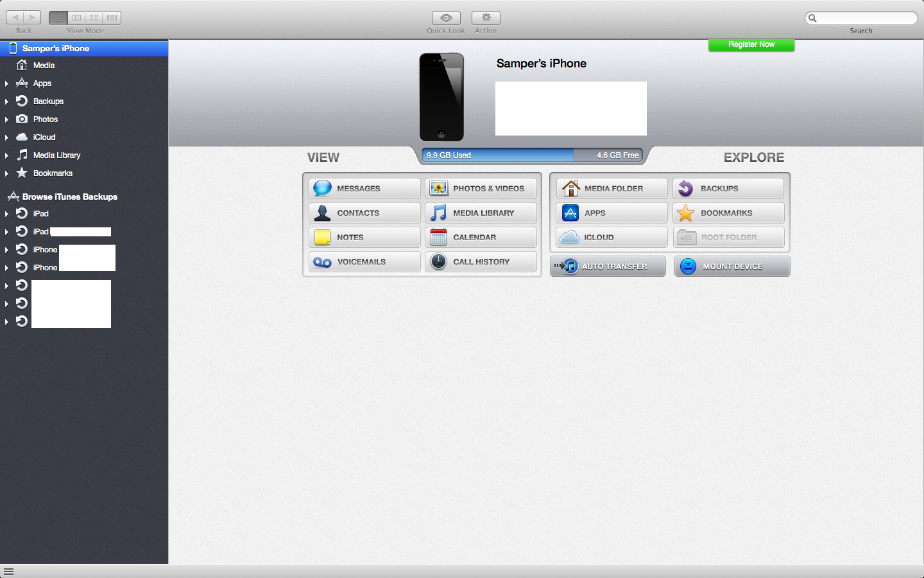Select Media in the sidebar
Viewport: 924px width, 578px height.
point(84,65)
